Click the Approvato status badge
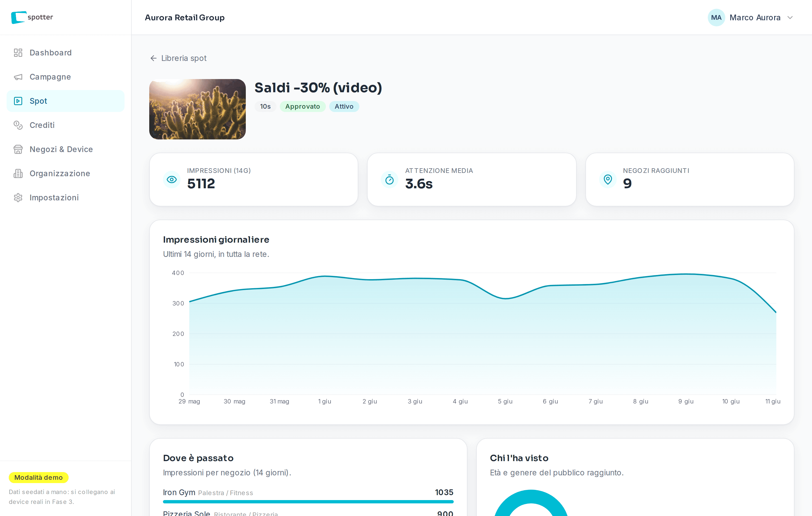The height and width of the screenshot is (516, 812). 303,106
